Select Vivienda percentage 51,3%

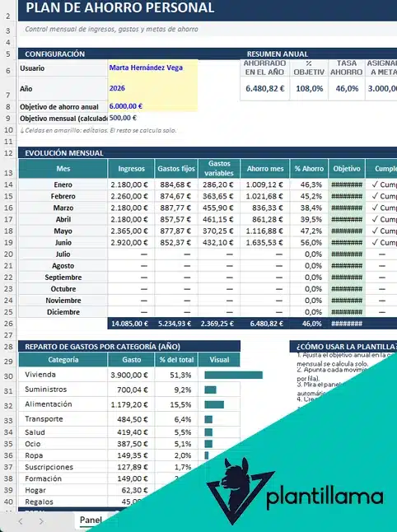(176, 375)
